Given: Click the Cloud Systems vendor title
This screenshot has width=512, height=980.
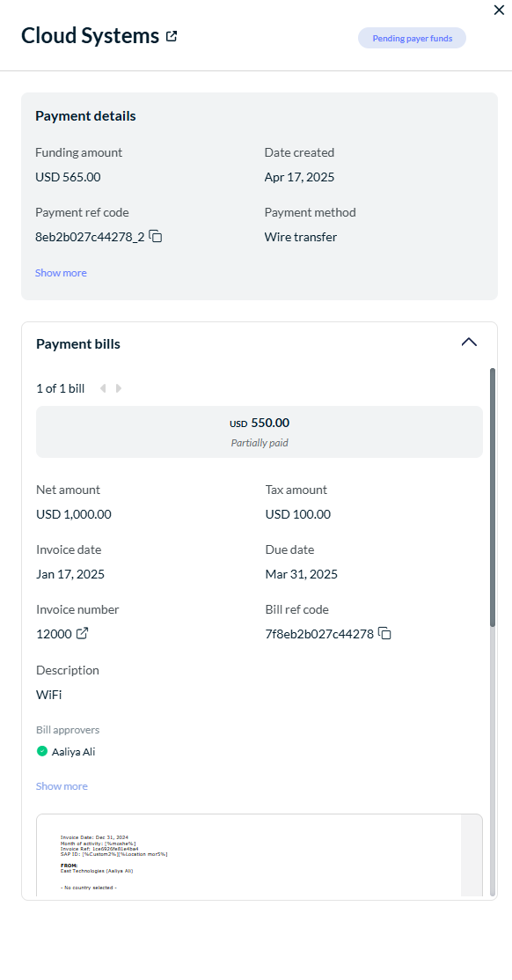Looking at the screenshot, I should point(91,35).
